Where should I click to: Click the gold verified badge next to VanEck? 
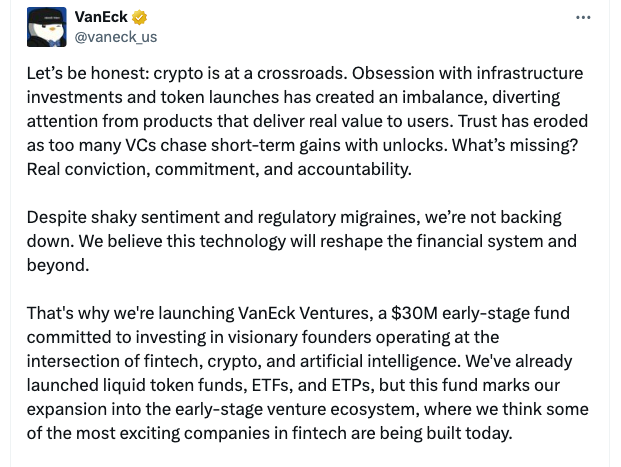click(139, 17)
